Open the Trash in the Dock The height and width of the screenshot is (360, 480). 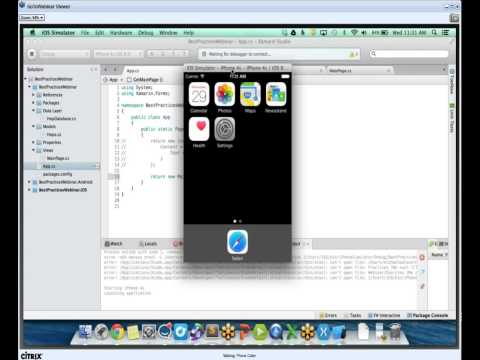tap(395, 332)
